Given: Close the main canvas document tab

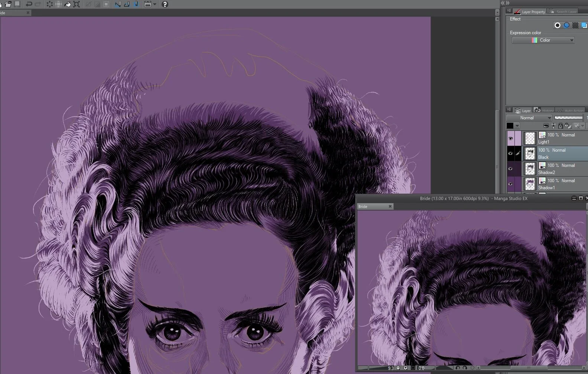Looking at the screenshot, I should point(28,13).
